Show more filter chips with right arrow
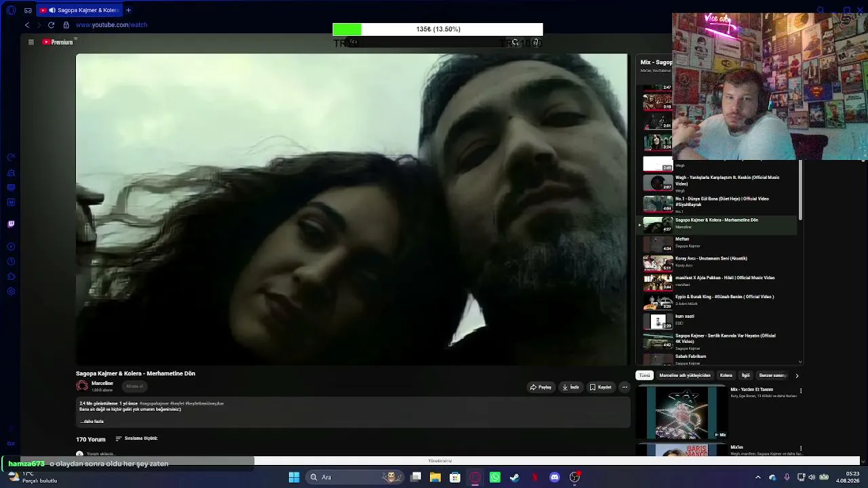The width and height of the screenshot is (868, 488). click(797, 375)
